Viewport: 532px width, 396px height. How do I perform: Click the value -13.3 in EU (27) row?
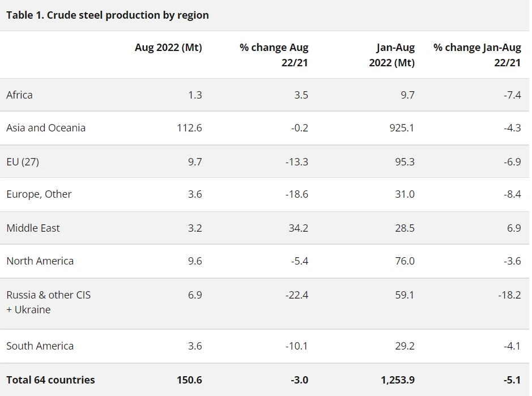(297, 162)
